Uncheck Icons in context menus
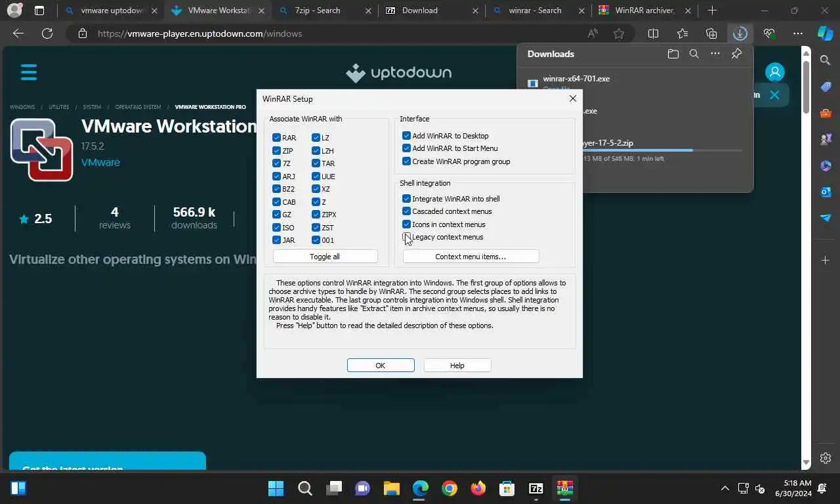 [406, 224]
